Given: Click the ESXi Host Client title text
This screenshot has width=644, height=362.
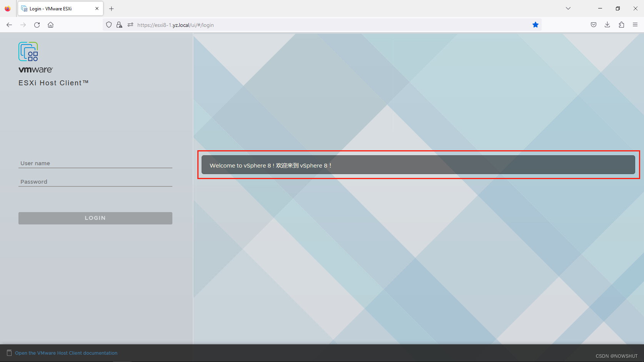Looking at the screenshot, I should pos(53,83).
